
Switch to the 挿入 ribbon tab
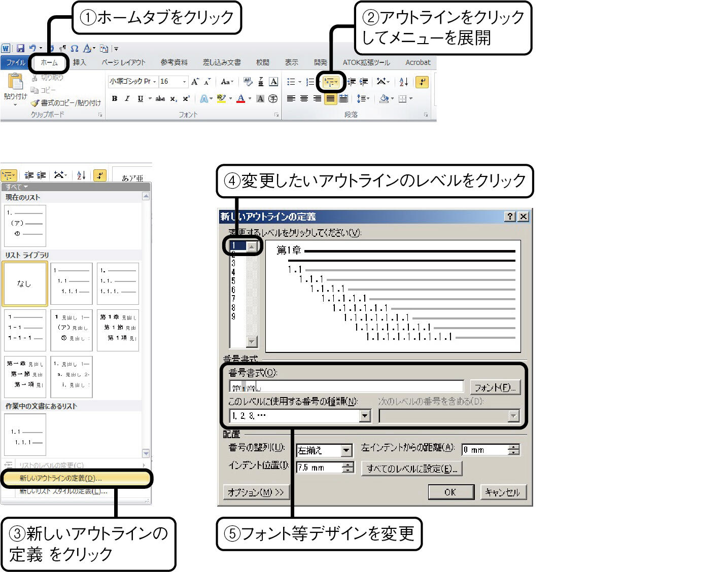(x=79, y=62)
